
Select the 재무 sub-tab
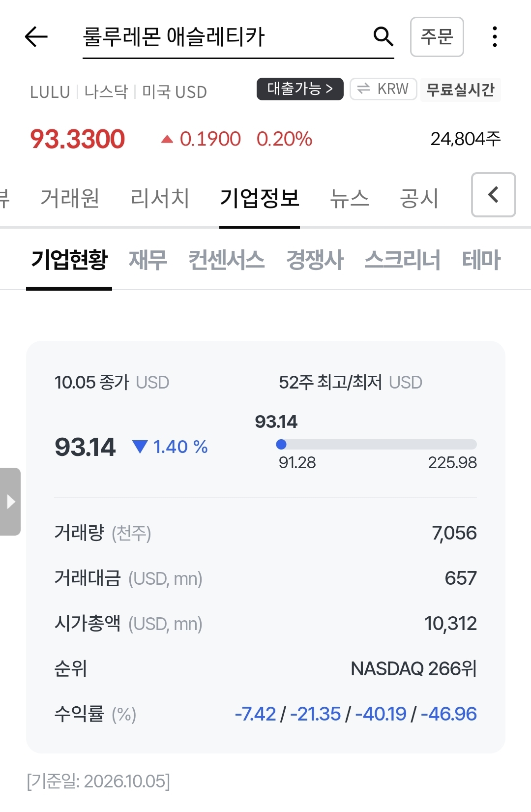[148, 259]
